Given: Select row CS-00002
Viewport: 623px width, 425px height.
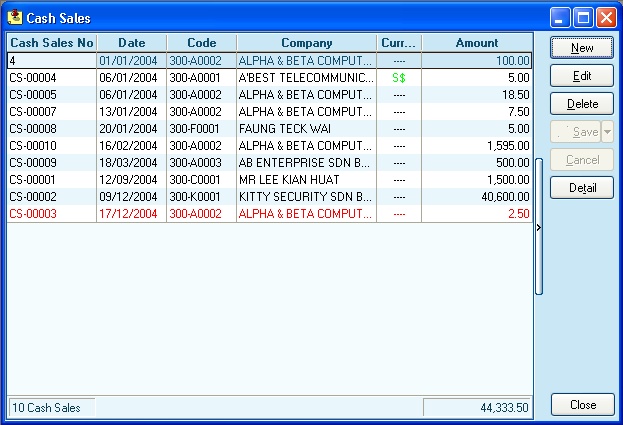Looking at the screenshot, I should tap(269, 197).
